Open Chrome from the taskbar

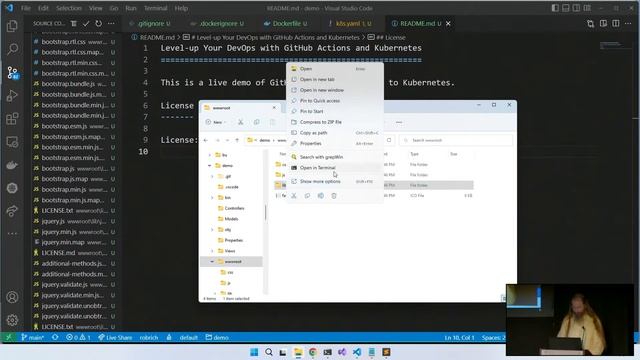click(x=313, y=352)
